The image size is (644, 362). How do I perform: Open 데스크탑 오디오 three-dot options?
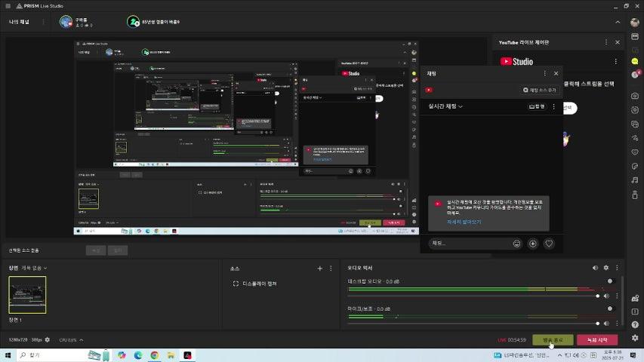pos(617,296)
